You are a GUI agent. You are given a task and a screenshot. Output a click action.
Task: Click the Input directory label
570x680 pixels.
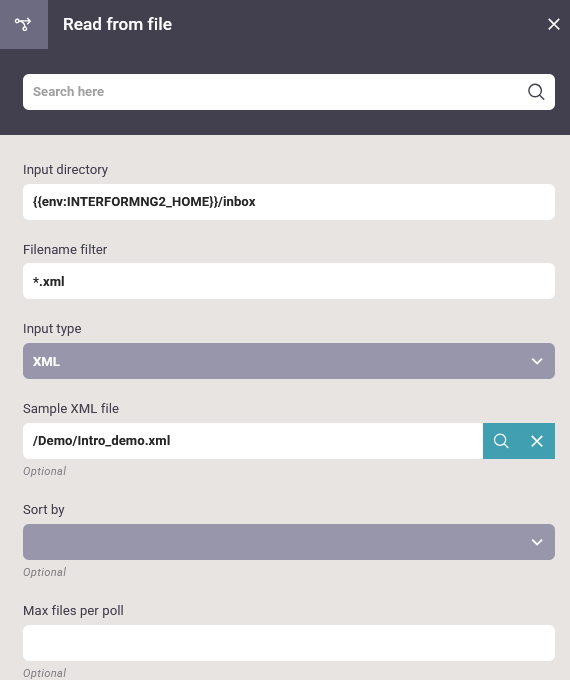coord(66,170)
